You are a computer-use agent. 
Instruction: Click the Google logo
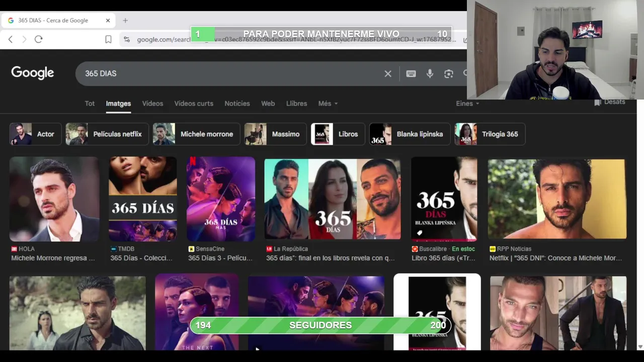33,73
